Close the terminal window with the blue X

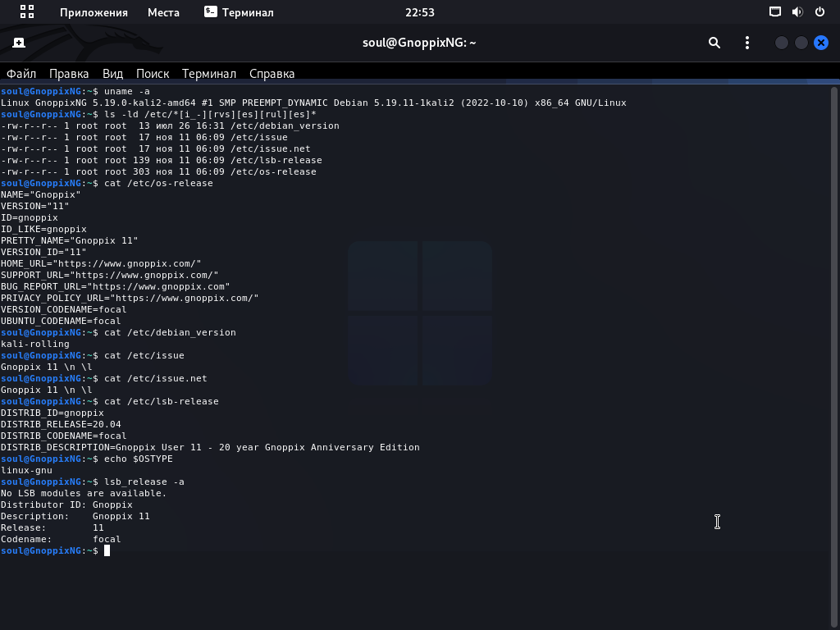point(821,43)
